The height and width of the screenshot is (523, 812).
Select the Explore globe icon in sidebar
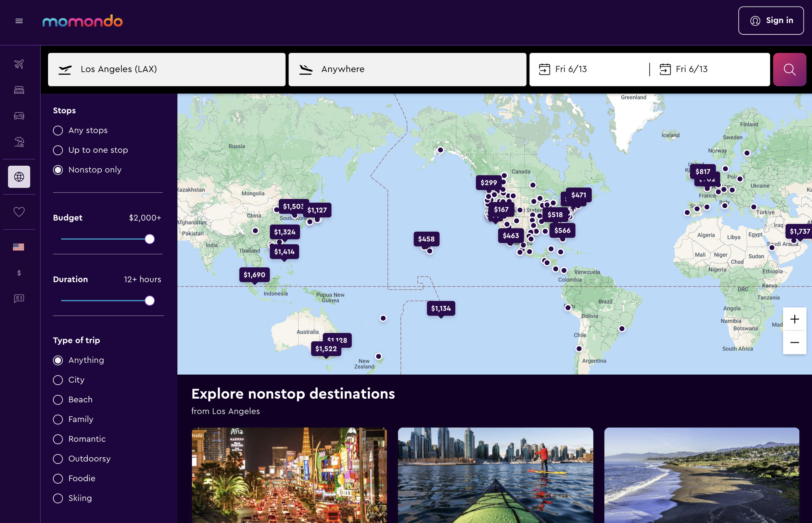point(19,177)
